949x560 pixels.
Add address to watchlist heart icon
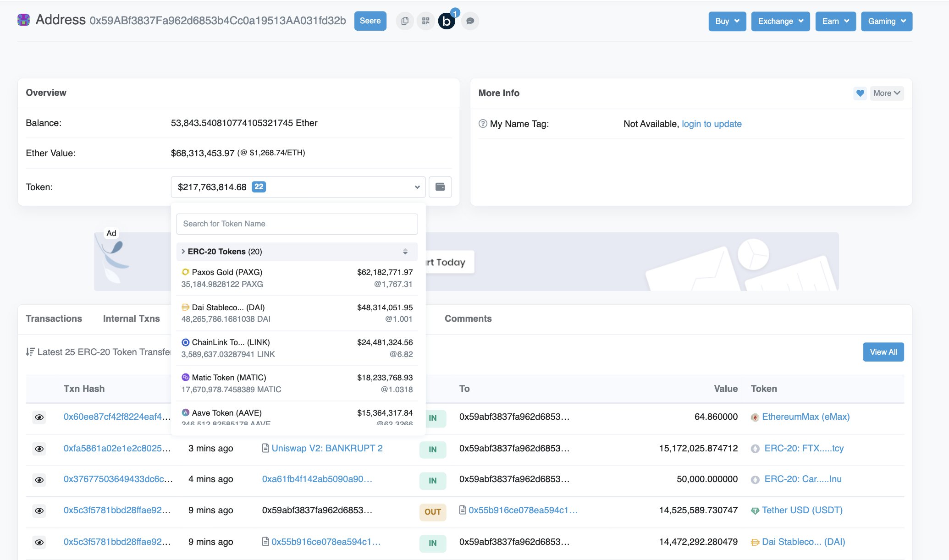click(x=860, y=93)
